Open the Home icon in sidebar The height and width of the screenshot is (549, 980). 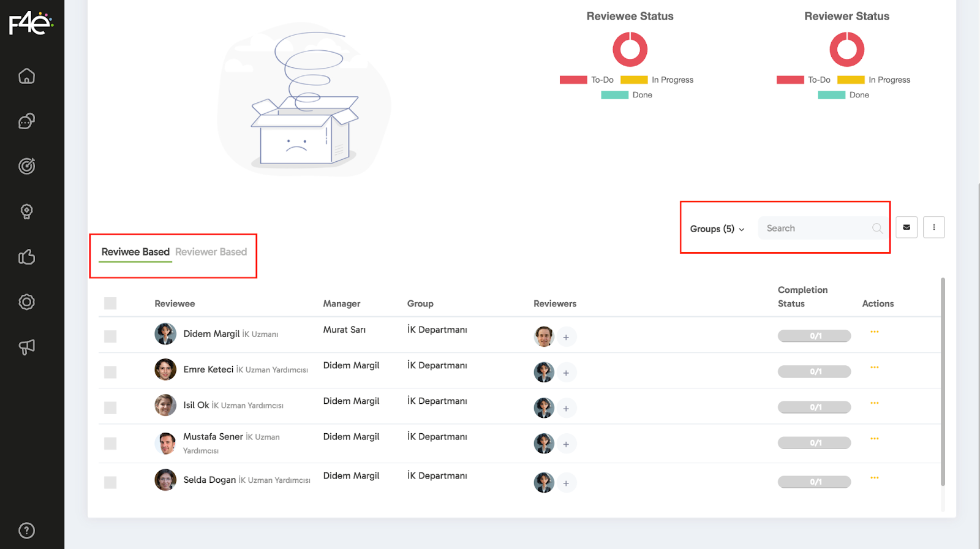26,76
